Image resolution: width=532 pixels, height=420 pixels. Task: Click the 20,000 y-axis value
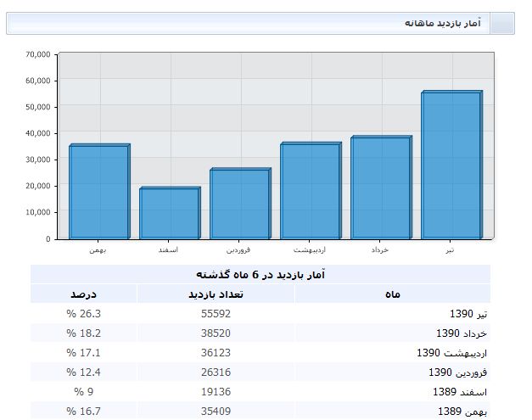(37, 186)
